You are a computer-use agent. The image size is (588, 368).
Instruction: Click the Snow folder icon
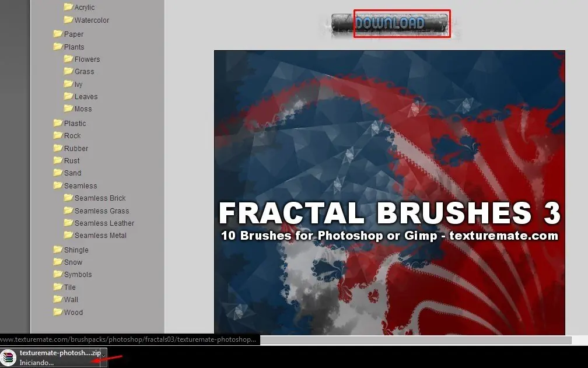58,262
